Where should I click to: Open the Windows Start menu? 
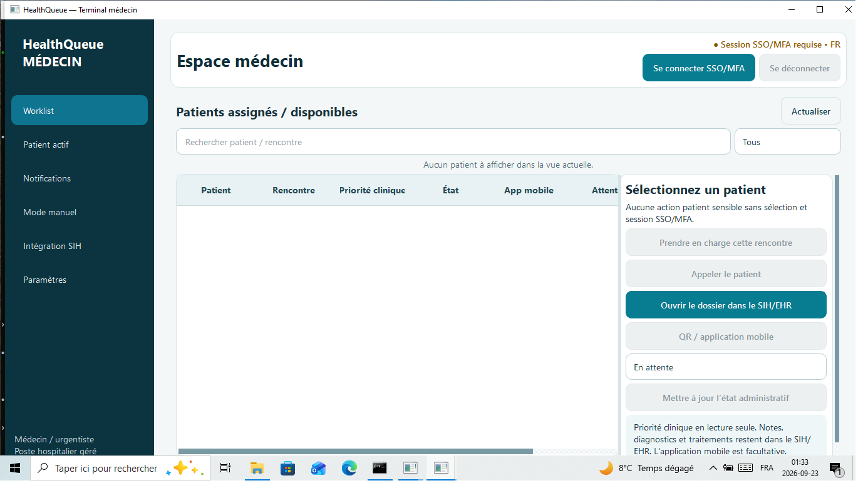[x=14, y=468]
